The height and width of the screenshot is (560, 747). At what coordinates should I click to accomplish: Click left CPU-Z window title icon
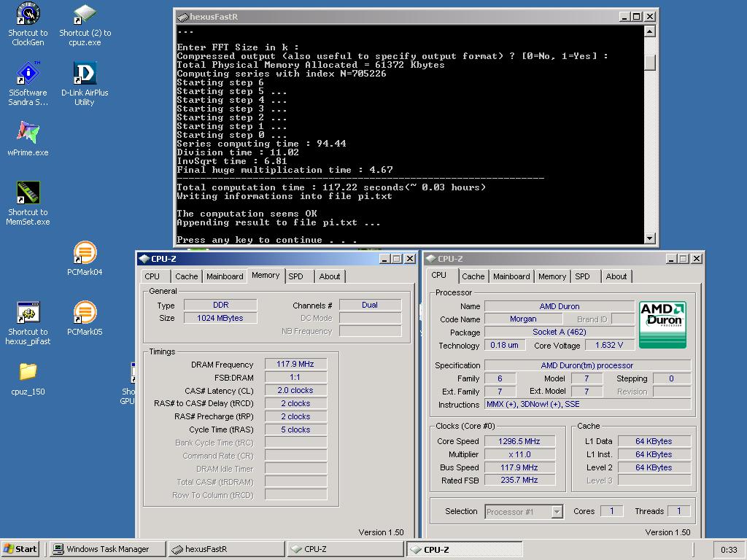pos(144,259)
